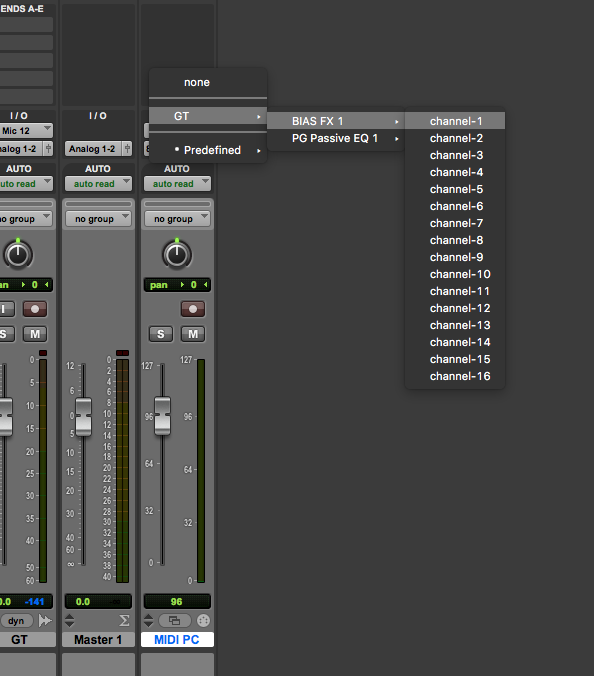The height and width of the screenshot is (676, 594).
Task: Mute the GT track
Action: click(x=35, y=334)
